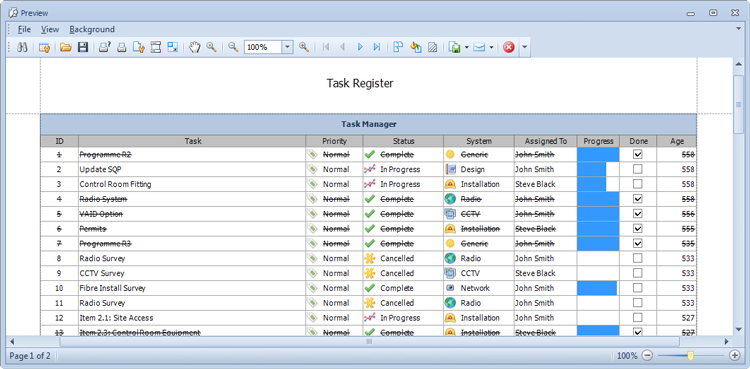The height and width of the screenshot is (369, 750).
Task: Click the status bar zoom plus button
Action: point(735,356)
